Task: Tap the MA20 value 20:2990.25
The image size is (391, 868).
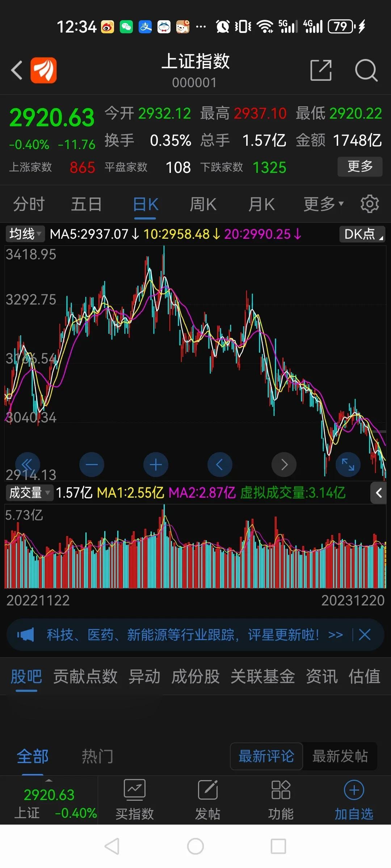Action: (262, 234)
